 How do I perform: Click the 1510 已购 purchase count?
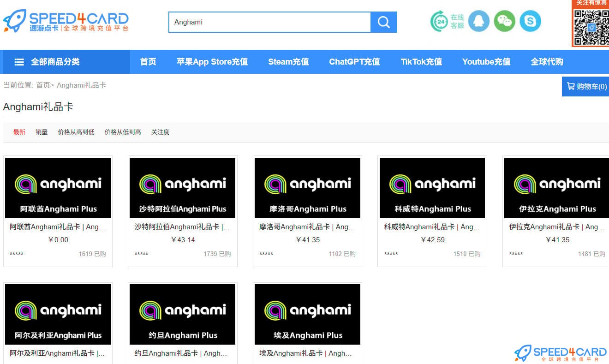[x=467, y=254]
